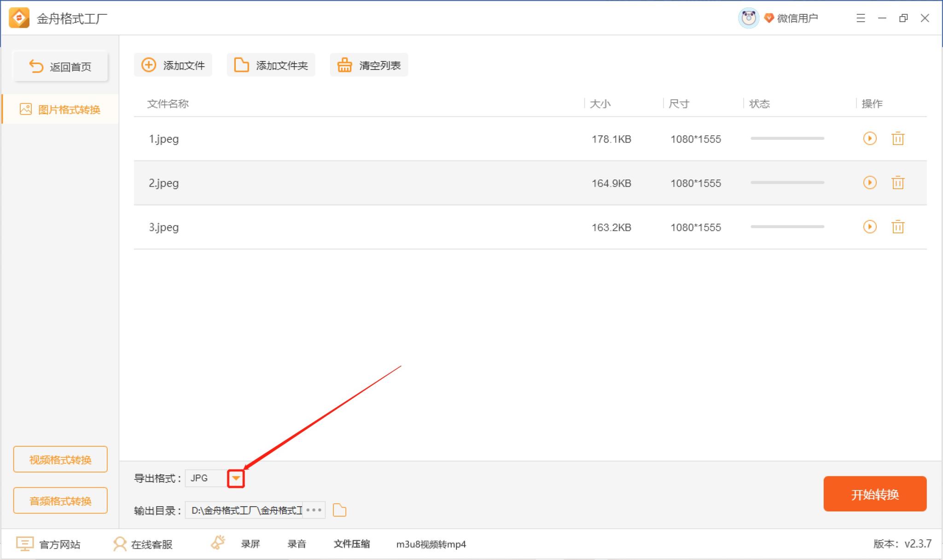Click the progress bar of 1.jpeg
Screen dimensions: 943x560
787,139
